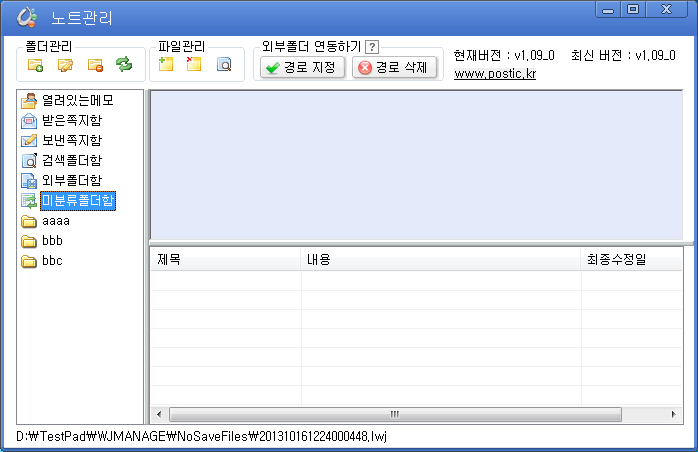Click the edit folder icon
698x452 pixels.
point(65,65)
